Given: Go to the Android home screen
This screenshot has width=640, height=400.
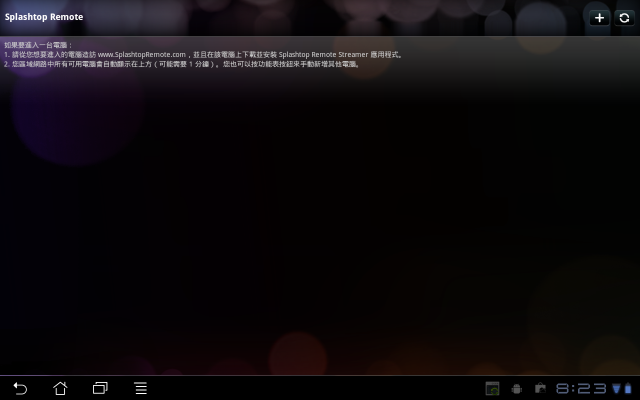Looking at the screenshot, I should tap(60, 388).
